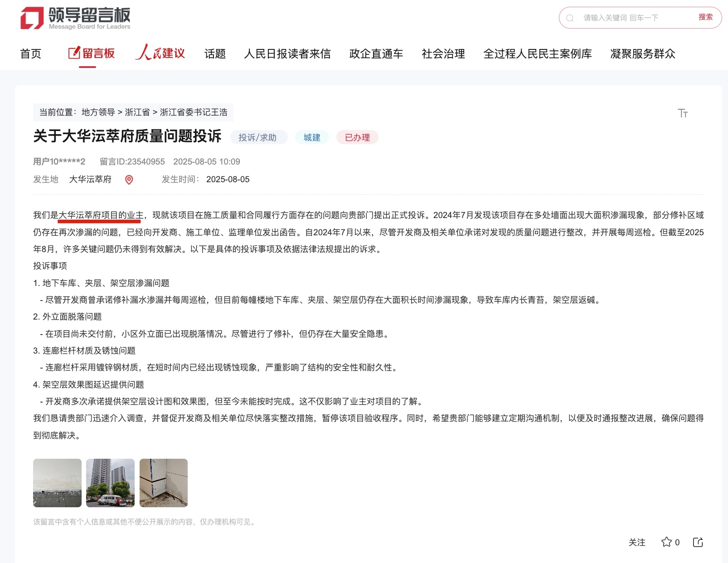Open 全过程人民民主案例库 section

coord(538,54)
